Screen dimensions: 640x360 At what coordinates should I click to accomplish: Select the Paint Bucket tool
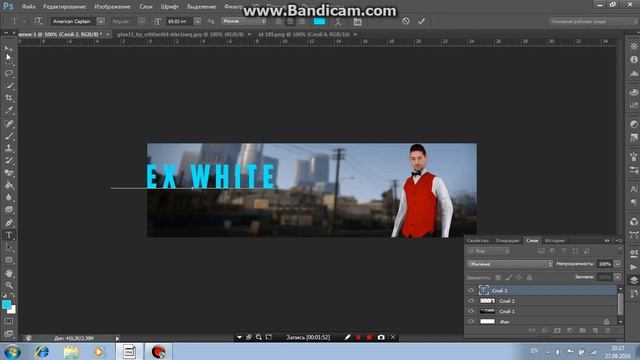(9, 185)
